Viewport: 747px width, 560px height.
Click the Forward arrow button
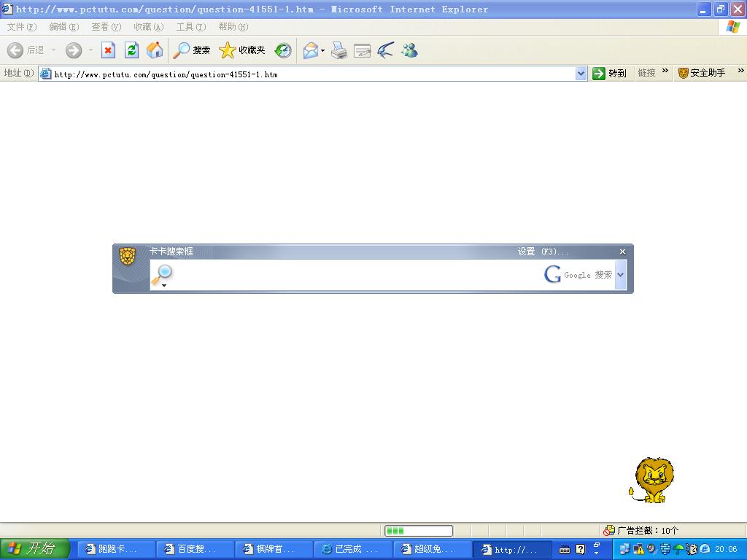[74, 50]
